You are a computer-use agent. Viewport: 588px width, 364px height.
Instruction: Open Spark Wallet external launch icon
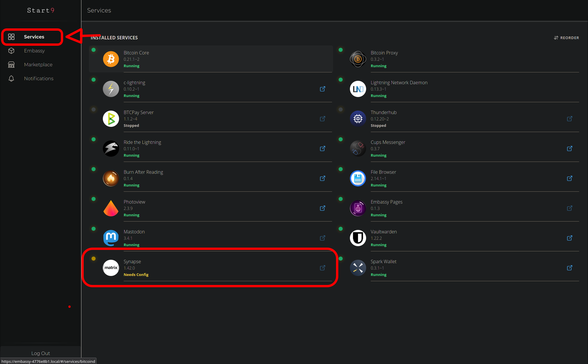569,268
